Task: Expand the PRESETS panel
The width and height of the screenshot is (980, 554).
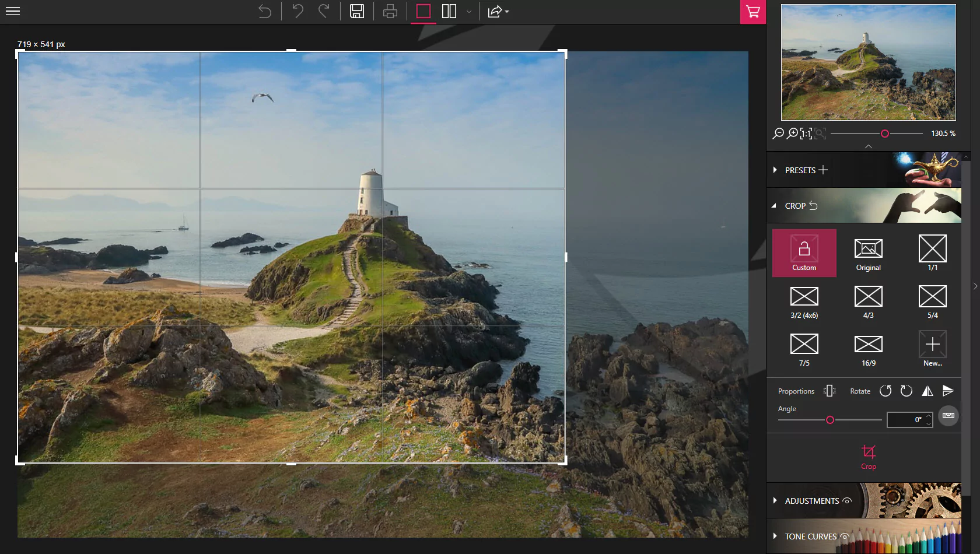Action: coord(775,170)
